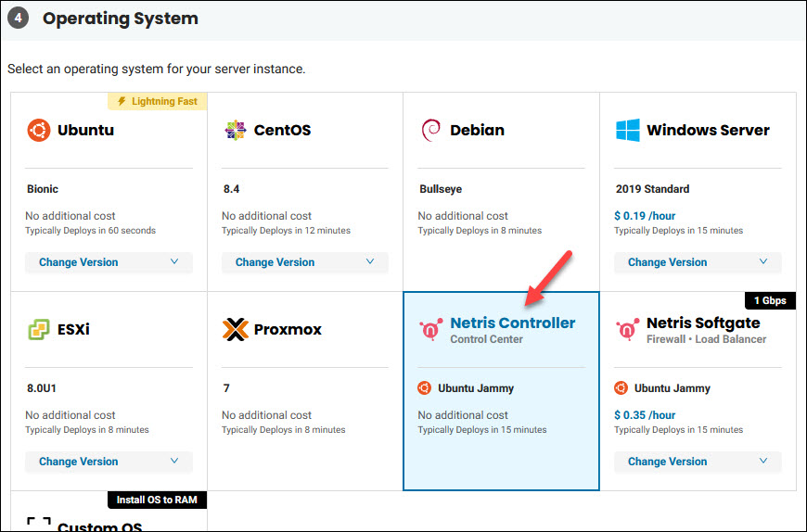Click the Lightning Fast badge text

(x=164, y=101)
